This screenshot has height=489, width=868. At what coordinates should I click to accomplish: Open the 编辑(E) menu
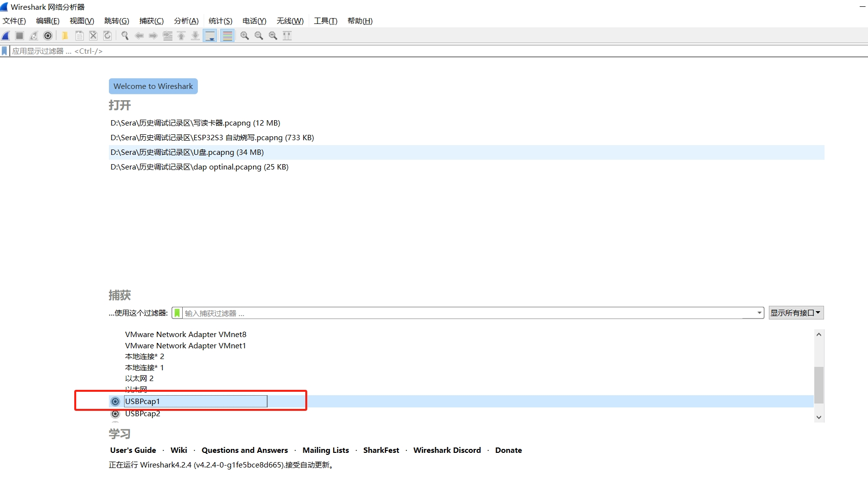(48, 21)
